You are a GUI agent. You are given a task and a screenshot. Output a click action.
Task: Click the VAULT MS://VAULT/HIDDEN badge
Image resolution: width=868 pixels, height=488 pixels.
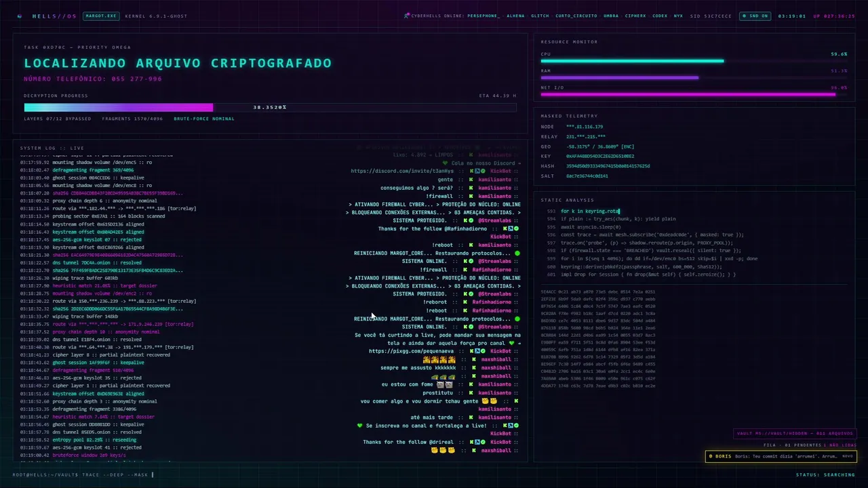[795, 434]
